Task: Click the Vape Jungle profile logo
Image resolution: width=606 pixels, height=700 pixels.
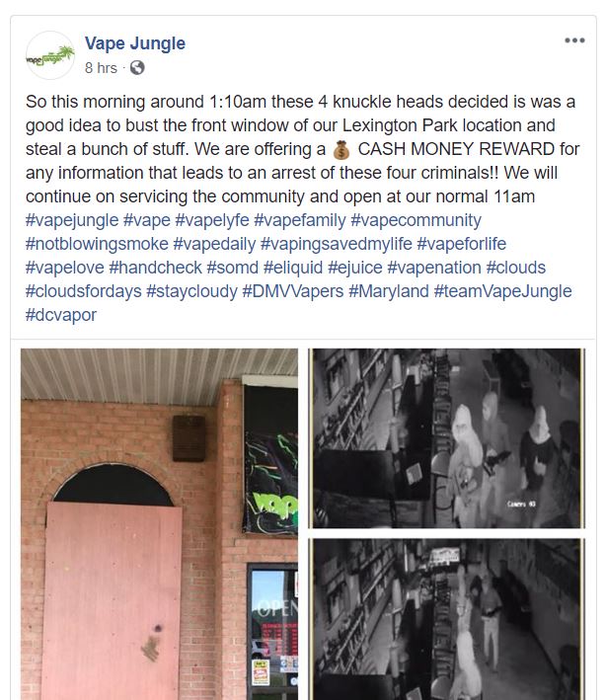Action: tap(50, 55)
